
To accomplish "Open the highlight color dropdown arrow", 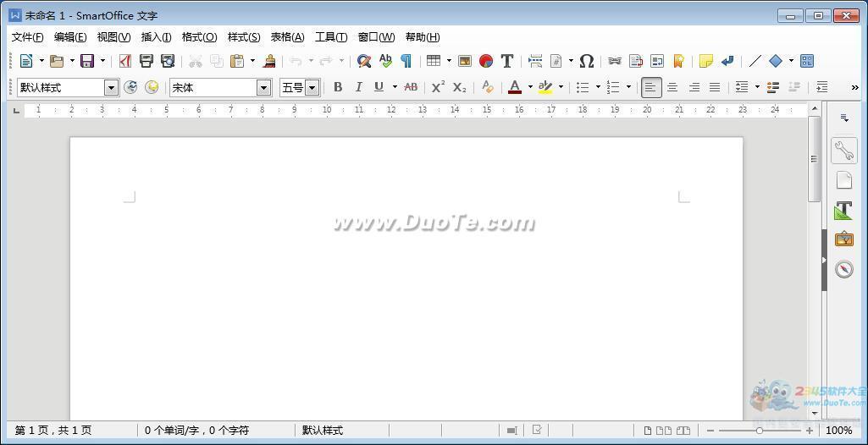I will [x=561, y=87].
